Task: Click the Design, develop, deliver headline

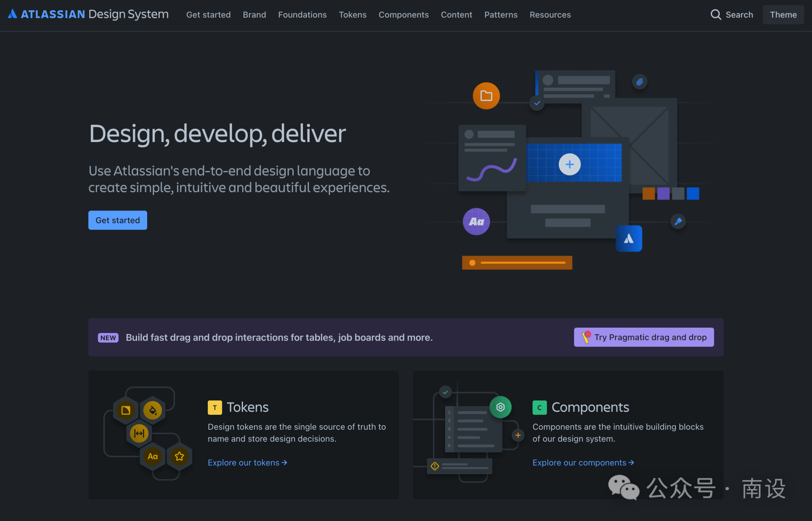Action: pyautogui.click(x=217, y=134)
